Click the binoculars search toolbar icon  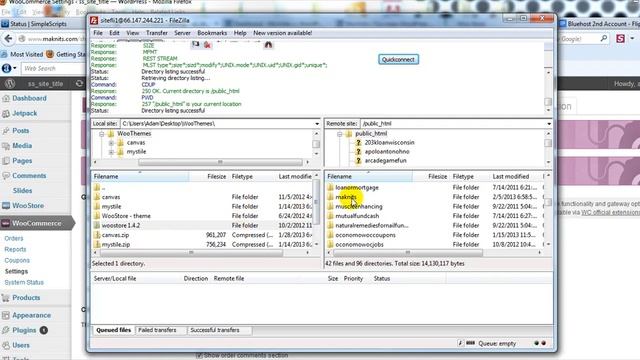(x=268, y=44)
